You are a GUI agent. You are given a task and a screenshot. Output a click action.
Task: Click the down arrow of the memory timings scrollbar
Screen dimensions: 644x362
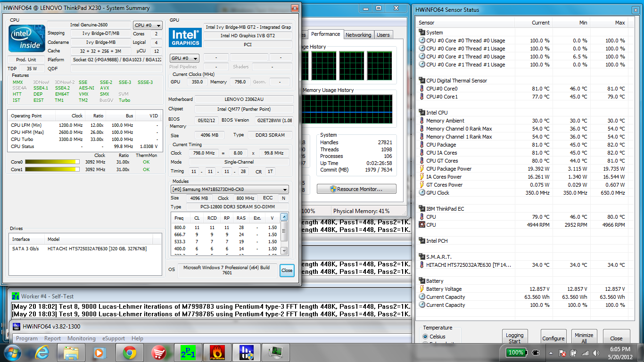pyautogui.click(x=284, y=251)
